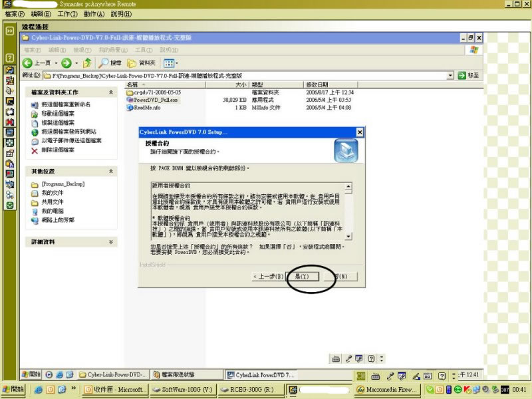Open 網路上的芳鄰 in other places list
The width and height of the screenshot is (532, 399).
click(x=58, y=220)
